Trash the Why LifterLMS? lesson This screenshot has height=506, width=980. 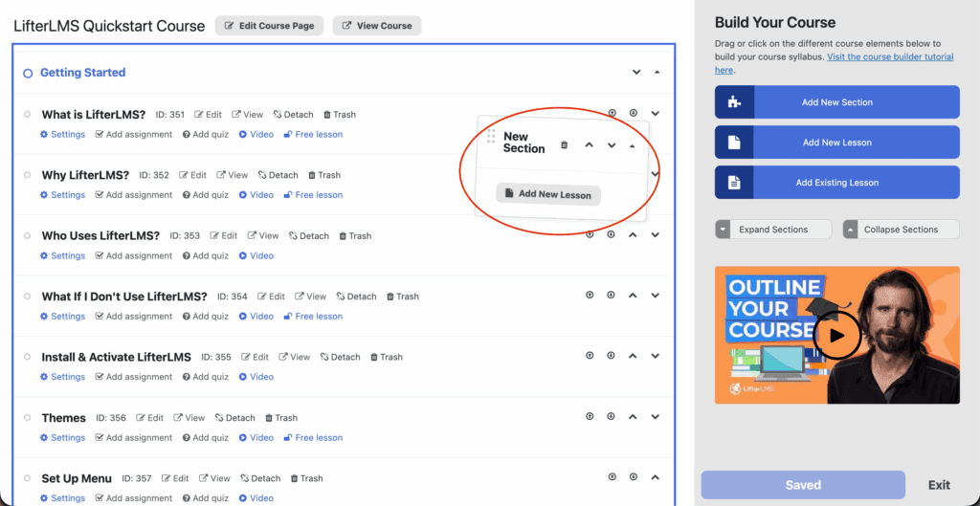[324, 175]
